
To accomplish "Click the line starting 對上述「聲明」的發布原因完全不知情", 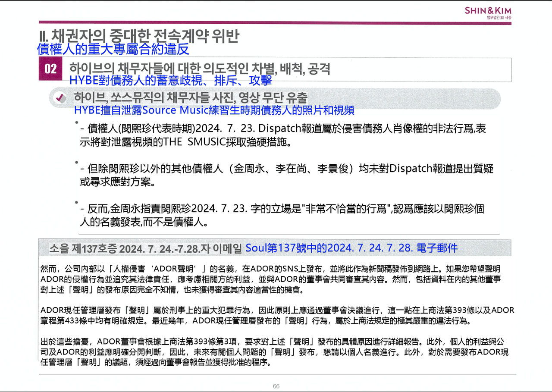I will point(172,289).
